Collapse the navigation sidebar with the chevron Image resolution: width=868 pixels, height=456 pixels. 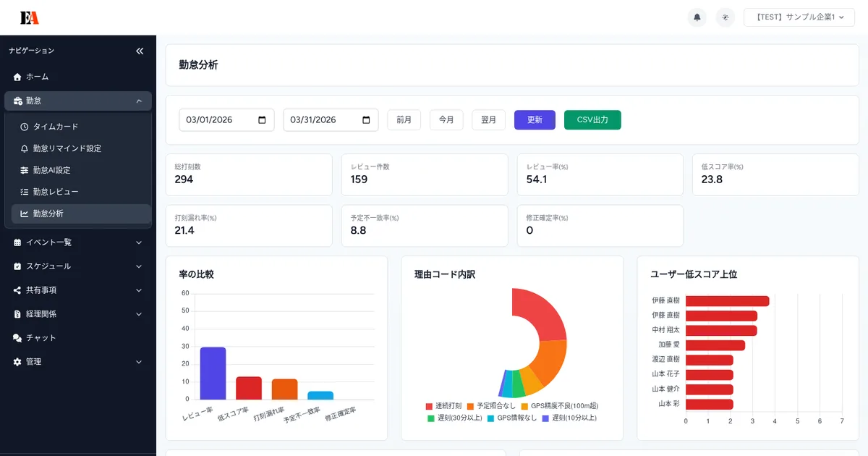pyautogui.click(x=140, y=51)
